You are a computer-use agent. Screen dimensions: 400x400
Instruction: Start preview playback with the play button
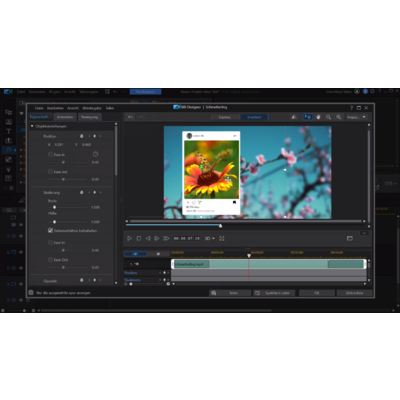point(130,238)
